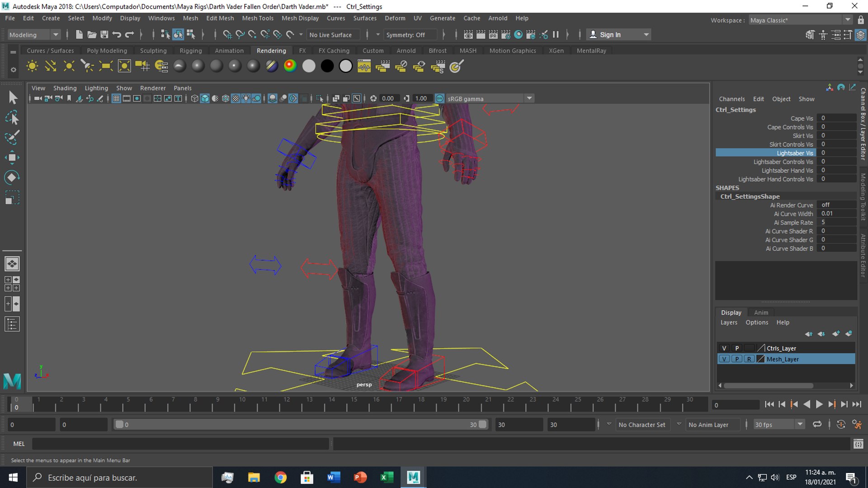Activate the Paint Selection tool
Viewport: 868px width, 488px height.
12,137
